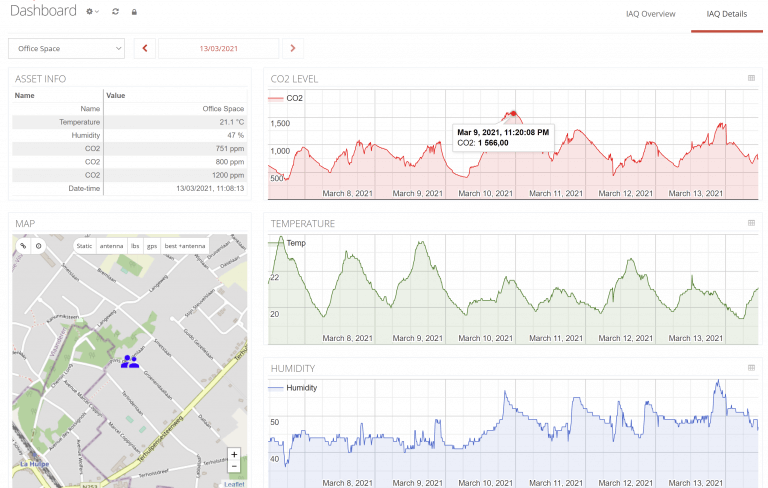Zoom in the map with plus button
The height and width of the screenshot is (488, 768).
[234, 454]
